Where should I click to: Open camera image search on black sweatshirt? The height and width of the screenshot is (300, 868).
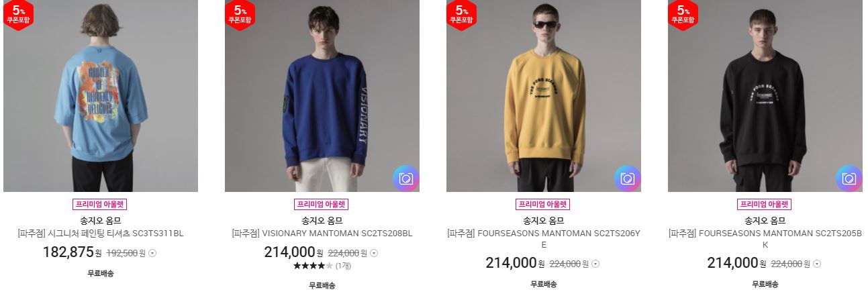849,179
